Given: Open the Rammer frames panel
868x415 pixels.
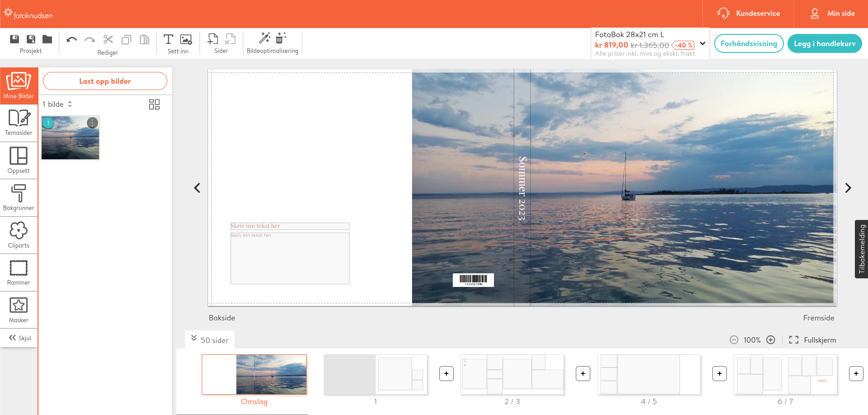Looking at the screenshot, I should [x=19, y=272].
